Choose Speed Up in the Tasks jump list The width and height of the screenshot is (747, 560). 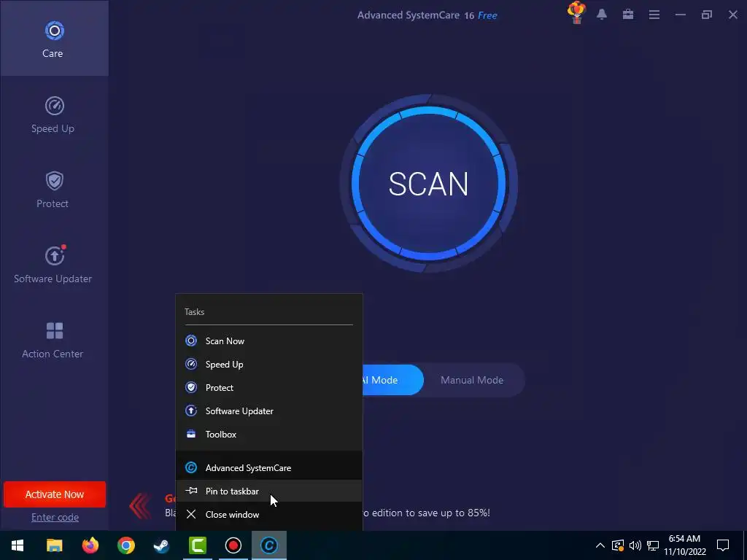click(x=268, y=365)
